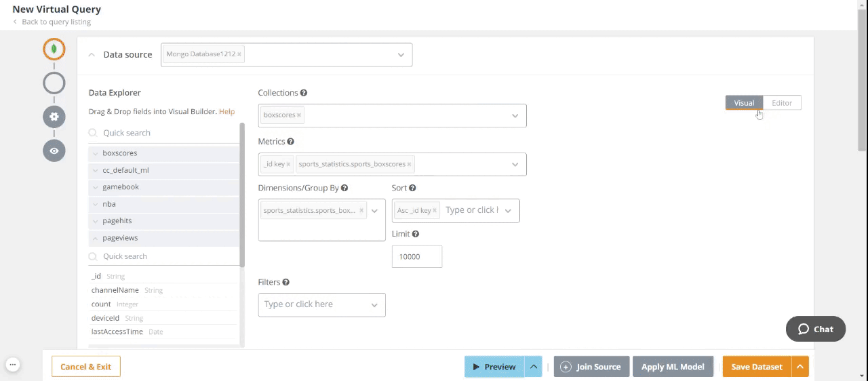The image size is (868, 381).
Task: Open the Chat widget
Action: (x=815, y=329)
